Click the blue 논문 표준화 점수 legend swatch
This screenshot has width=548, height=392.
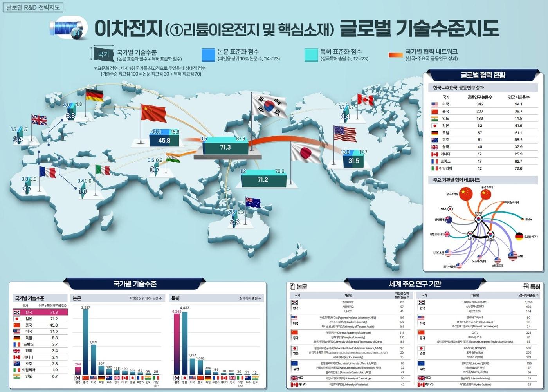tap(208, 55)
